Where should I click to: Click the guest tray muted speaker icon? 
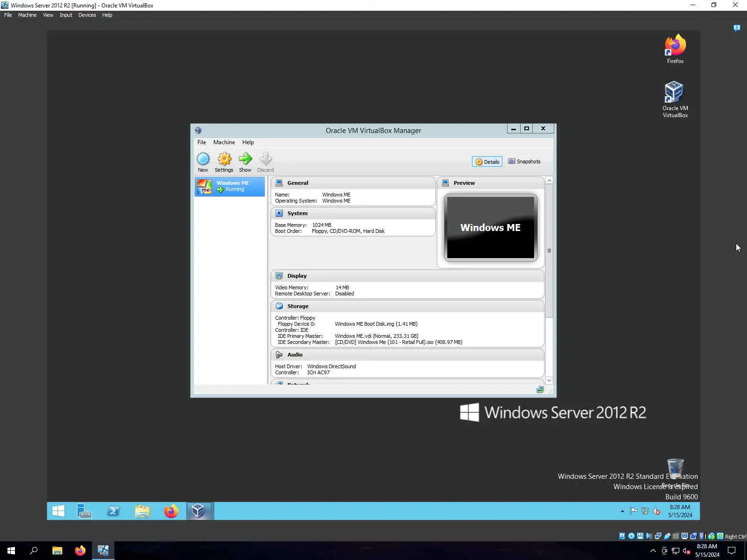click(656, 511)
